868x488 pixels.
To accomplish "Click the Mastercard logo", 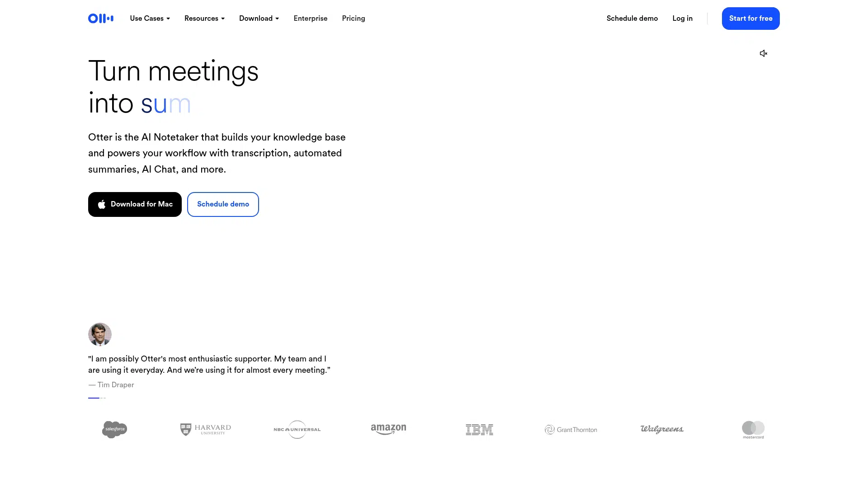I will [x=753, y=430].
